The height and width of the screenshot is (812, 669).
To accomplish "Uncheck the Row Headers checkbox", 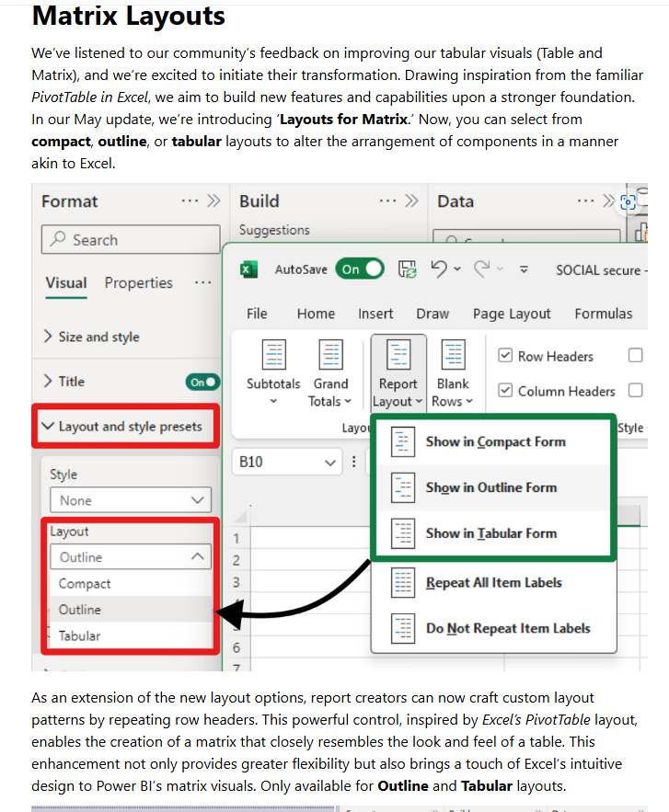I will point(504,355).
